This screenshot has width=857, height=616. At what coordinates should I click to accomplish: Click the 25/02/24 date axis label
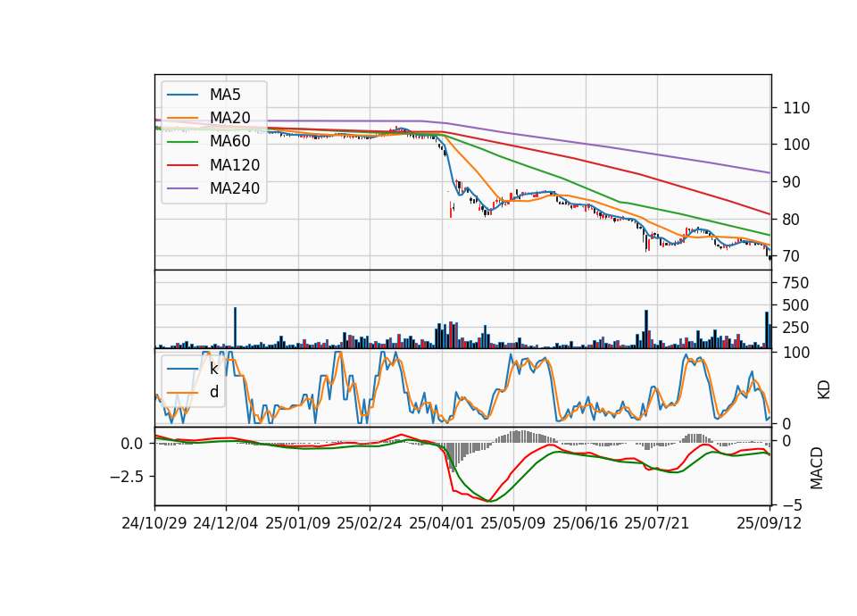click(370, 524)
